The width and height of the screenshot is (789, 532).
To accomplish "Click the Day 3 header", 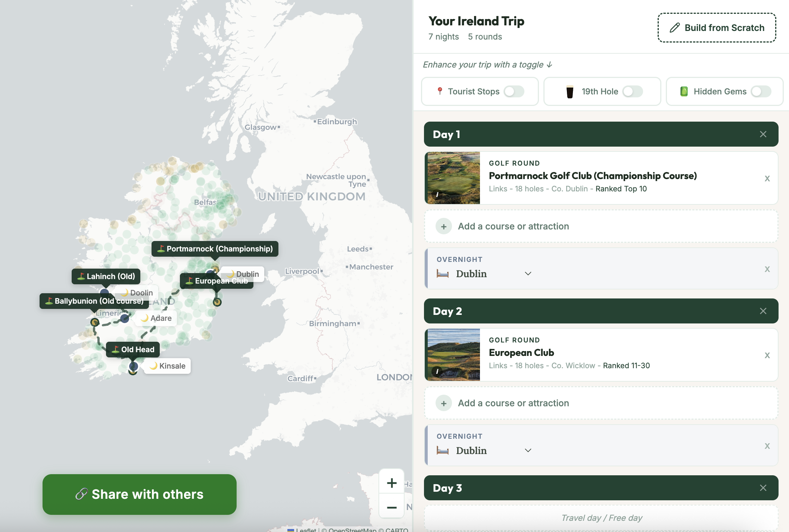I will (x=601, y=488).
